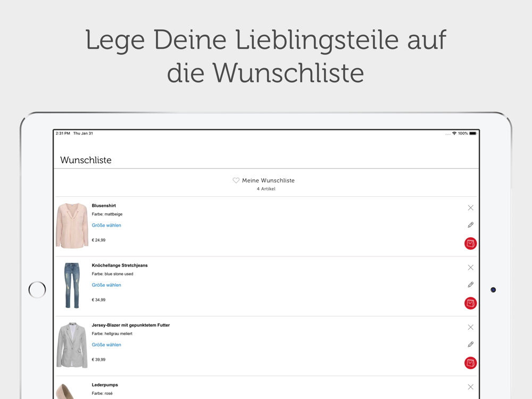Open Jersey-Blazer mit gepunktetem Futter title
The image size is (532, 399).
tap(131, 325)
